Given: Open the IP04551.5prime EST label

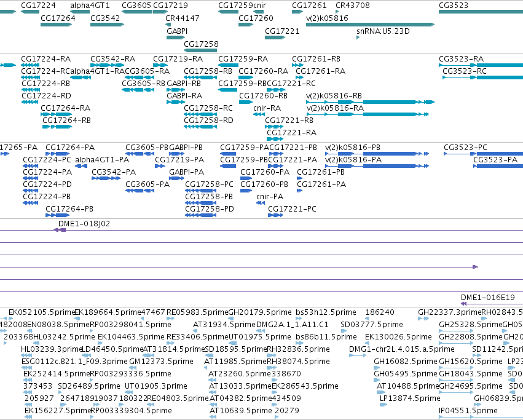Looking at the screenshot, I should (x=468, y=411).
